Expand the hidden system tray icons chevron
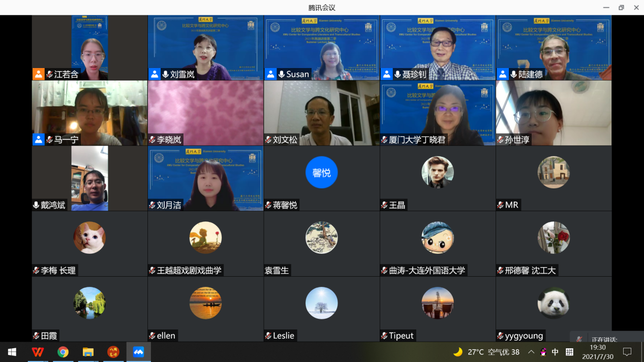Viewport: 644px width, 362px height. 531,352
